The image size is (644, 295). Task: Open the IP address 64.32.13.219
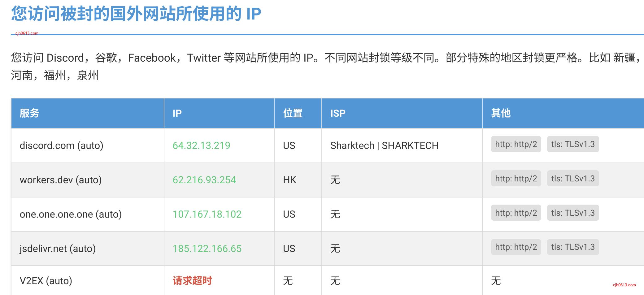coord(201,145)
